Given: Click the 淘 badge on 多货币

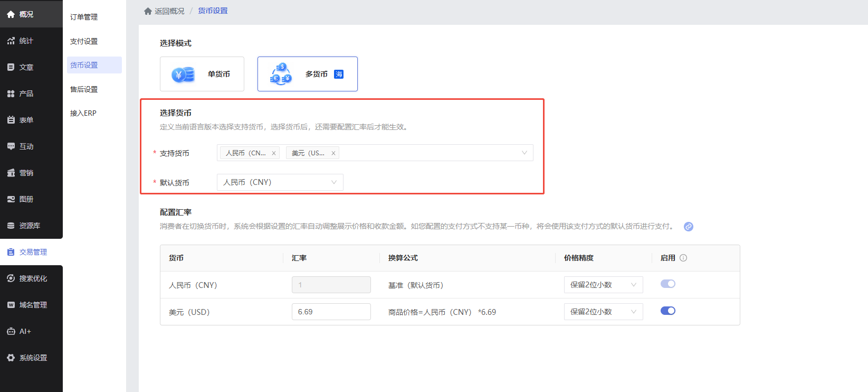Looking at the screenshot, I should pos(339,74).
